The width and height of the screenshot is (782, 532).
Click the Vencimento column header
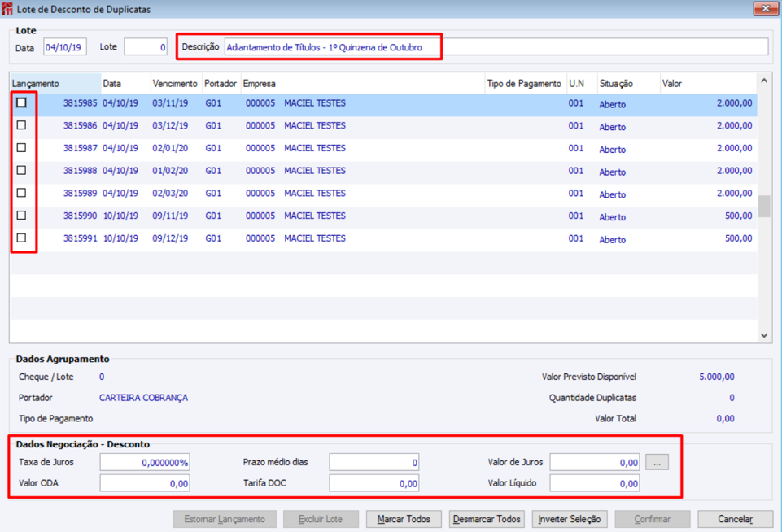(x=177, y=83)
